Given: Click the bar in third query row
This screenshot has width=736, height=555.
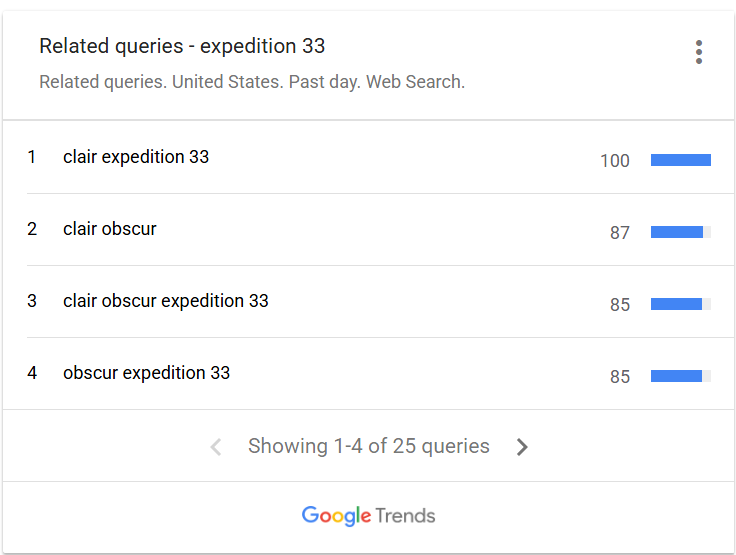Looking at the screenshot, I should click(676, 304).
